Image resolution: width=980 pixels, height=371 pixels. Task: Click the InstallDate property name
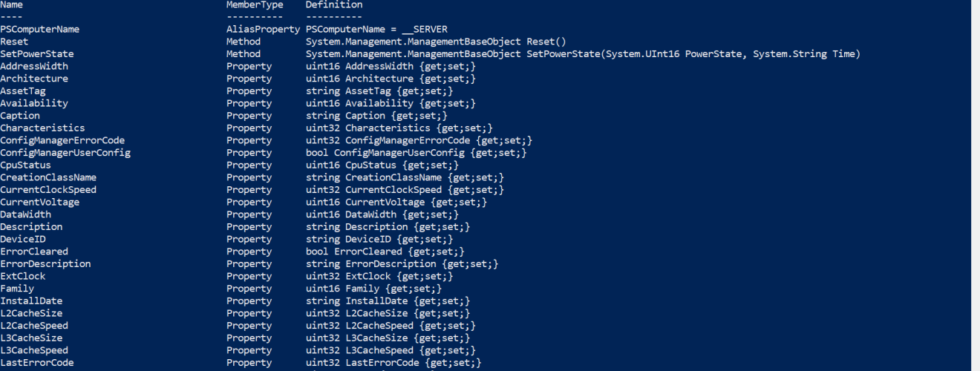coord(31,301)
